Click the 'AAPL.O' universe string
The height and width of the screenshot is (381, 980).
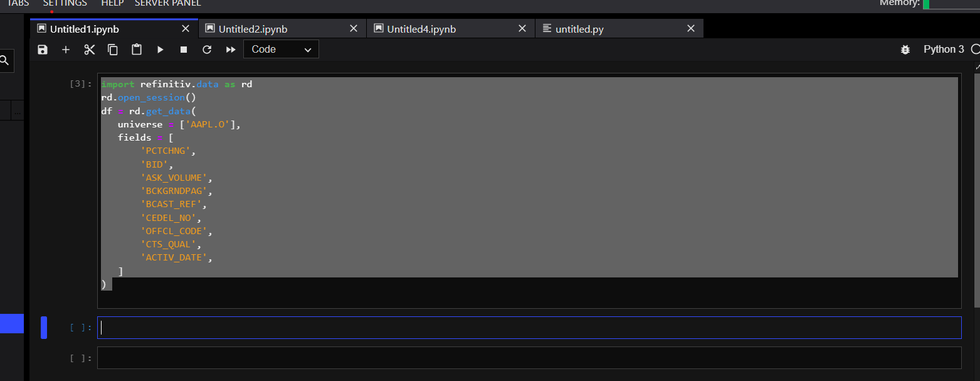click(x=208, y=124)
